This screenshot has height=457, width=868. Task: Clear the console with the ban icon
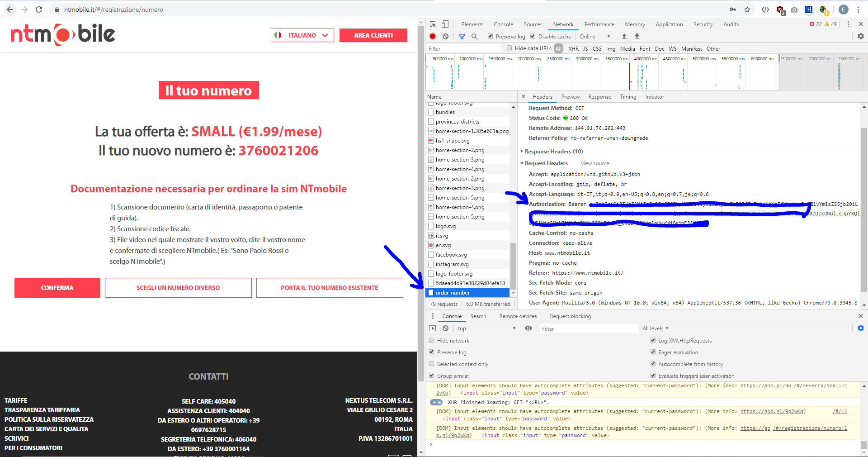445,328
